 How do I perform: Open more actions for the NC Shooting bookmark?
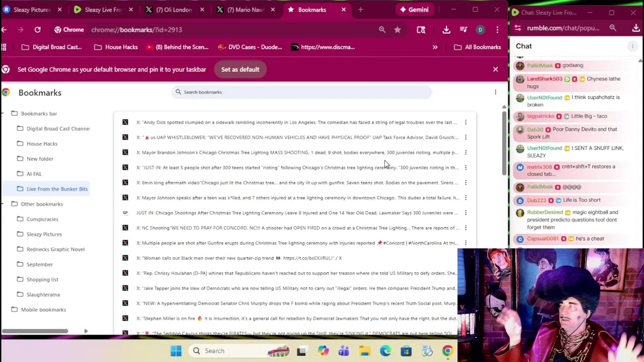point(465,228)
